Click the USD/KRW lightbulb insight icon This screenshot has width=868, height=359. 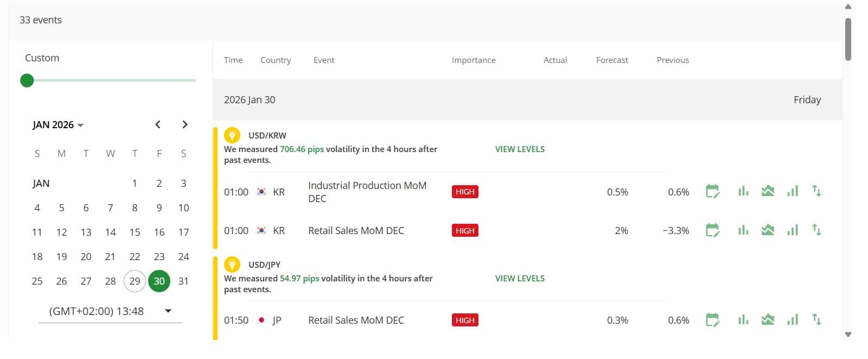(x=232, y=135)
